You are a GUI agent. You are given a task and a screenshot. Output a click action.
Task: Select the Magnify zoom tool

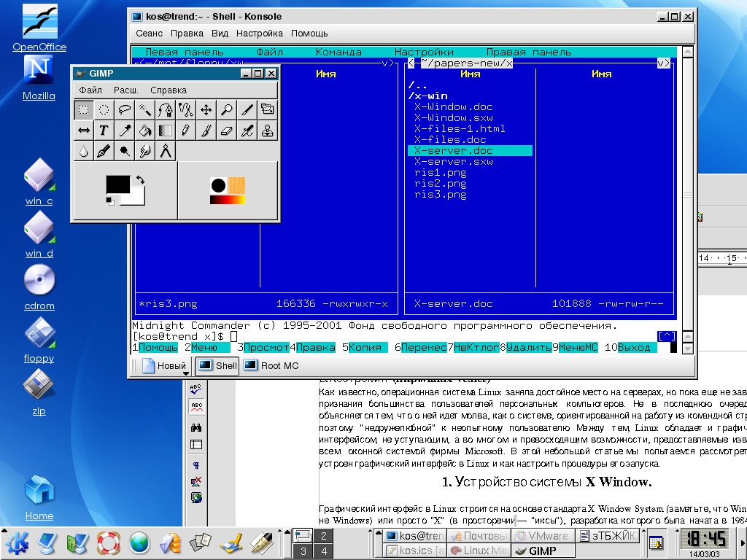click(227, 110)
